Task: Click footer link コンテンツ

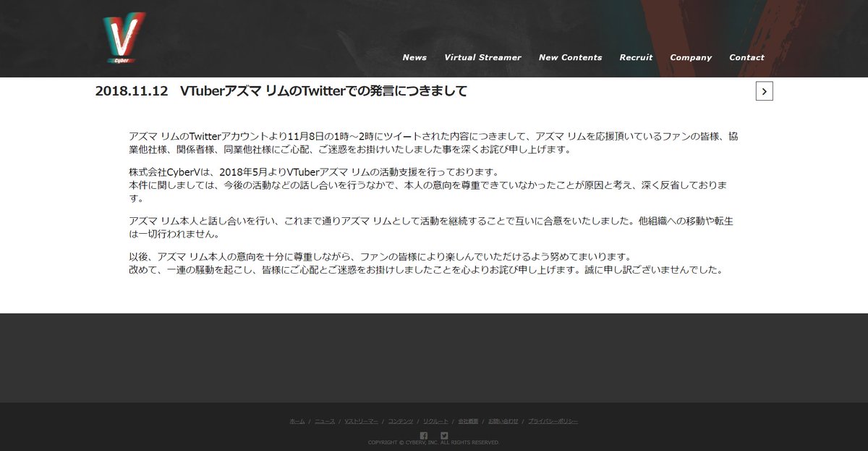Action: tap(401, 421)
